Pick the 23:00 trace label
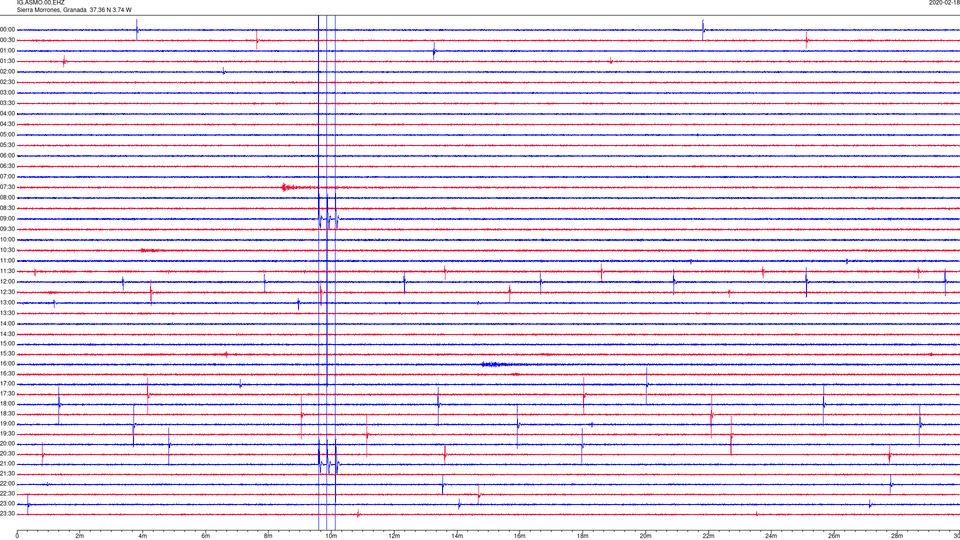Screen dimensions: 960x540 (x=8, y=504)
